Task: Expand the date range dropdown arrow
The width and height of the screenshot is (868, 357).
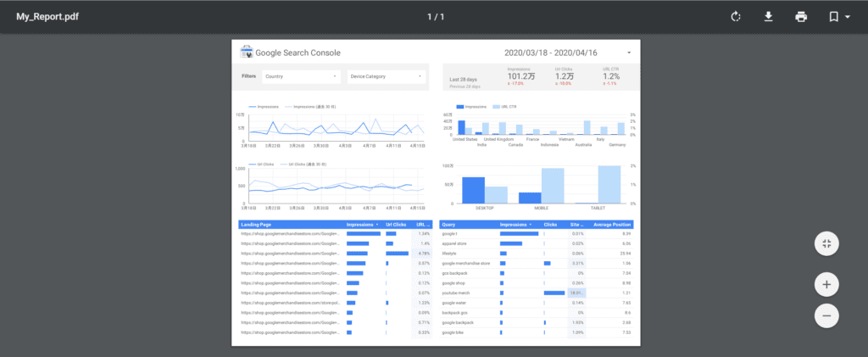Action: point(629,53)
